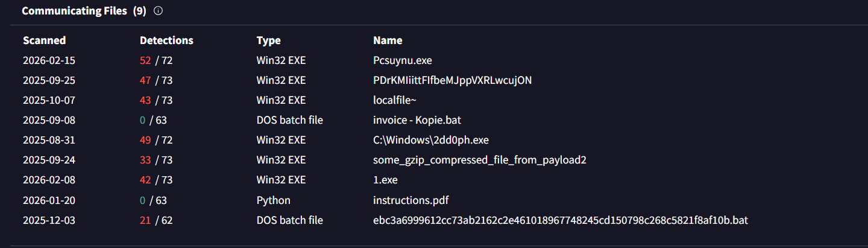The image size is (868, 248).
Task: Click the 33 / 73 detection score
Action: click(x=156, y=160)
